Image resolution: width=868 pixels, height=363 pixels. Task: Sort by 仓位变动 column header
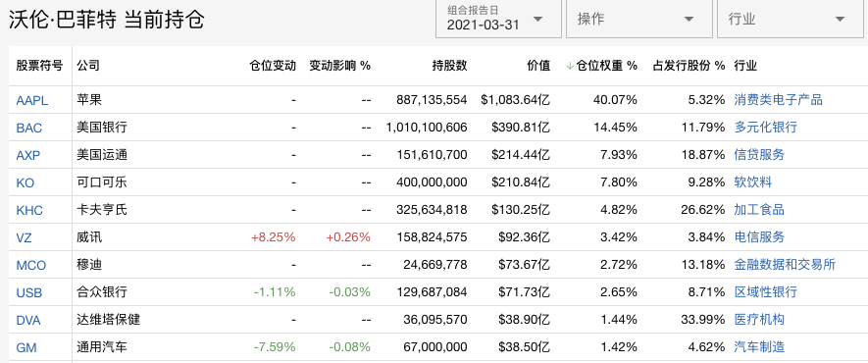coord(273,66)
